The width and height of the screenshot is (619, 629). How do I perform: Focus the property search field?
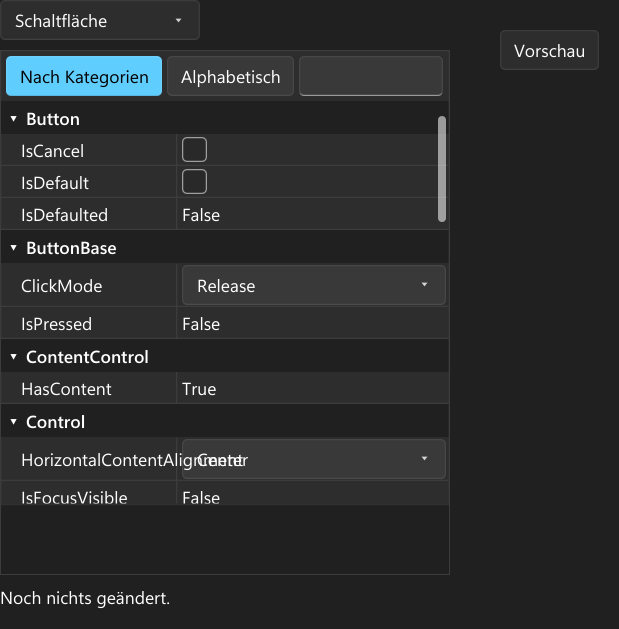point(371,76)
